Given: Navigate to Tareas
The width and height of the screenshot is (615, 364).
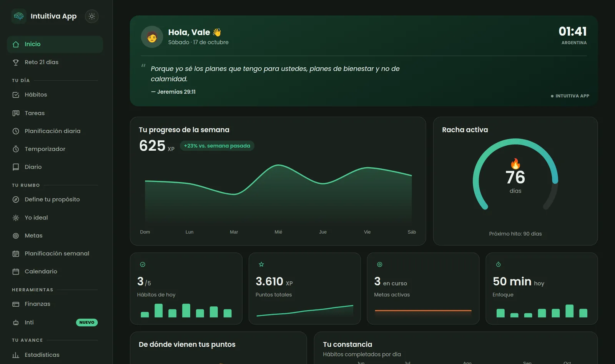Looking at the screenshot, I should (55, 113).
